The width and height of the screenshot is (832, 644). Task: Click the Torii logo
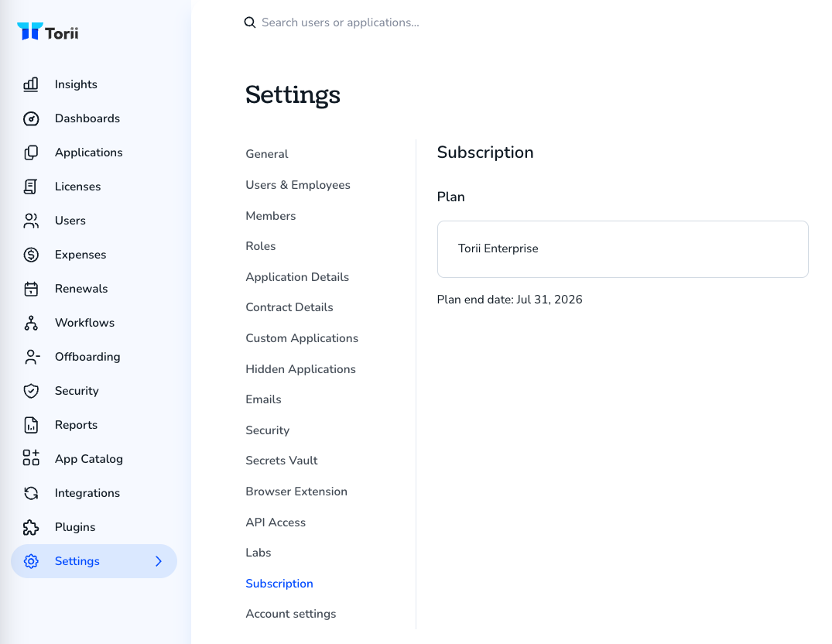[48, 32]
